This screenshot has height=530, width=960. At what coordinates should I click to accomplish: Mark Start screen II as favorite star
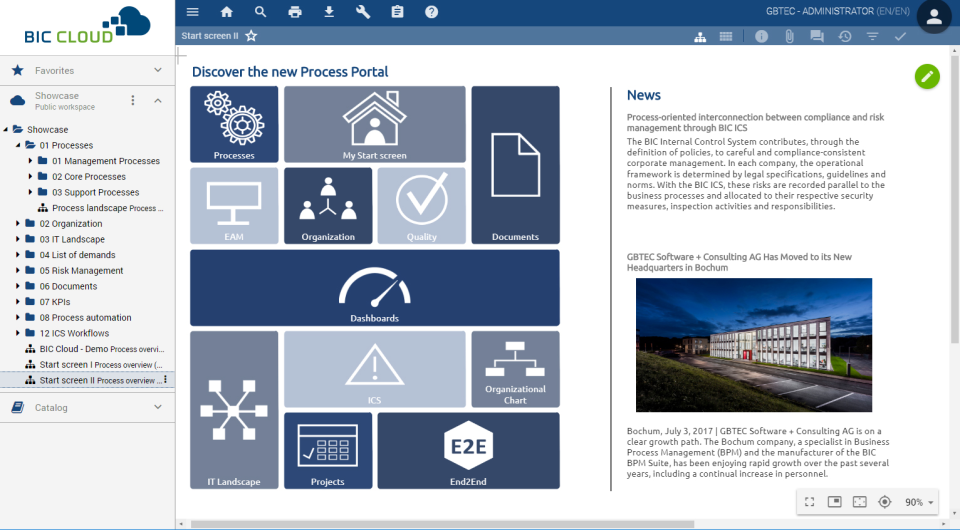click(x=251, y=35)
